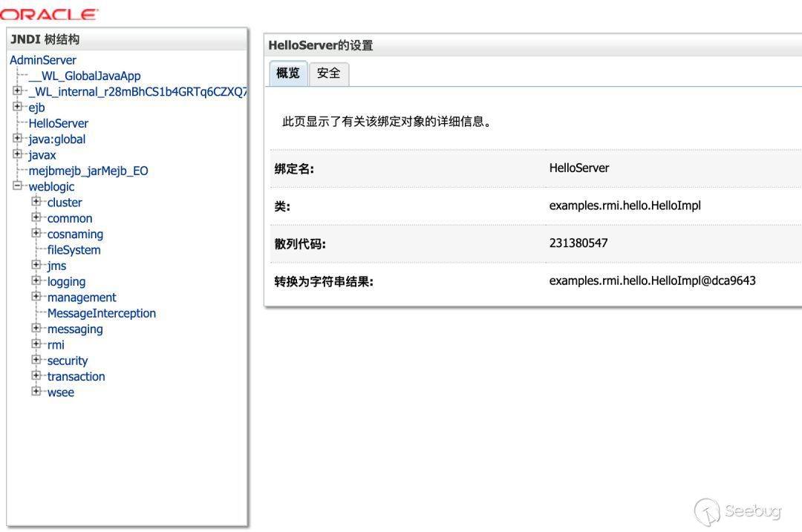802x532 pixels.
Task: Expand the cosnaming node
Action: coord(36,233)
